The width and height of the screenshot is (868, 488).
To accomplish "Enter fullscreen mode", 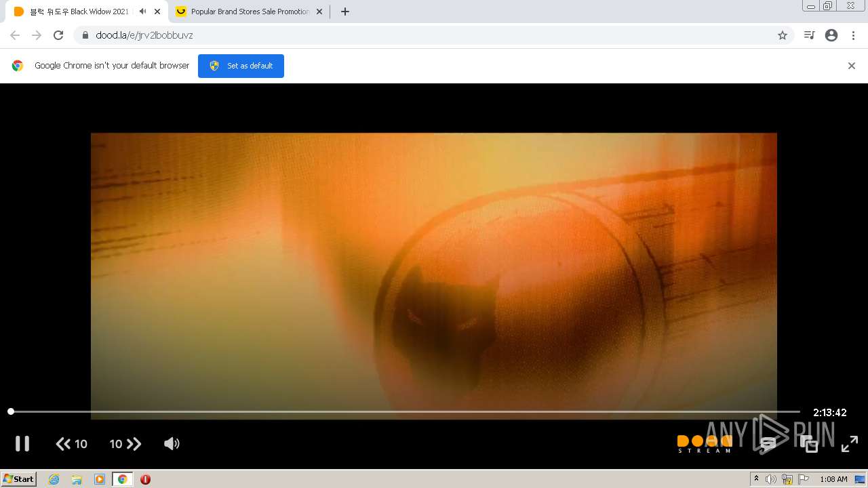I will (850, 444).
